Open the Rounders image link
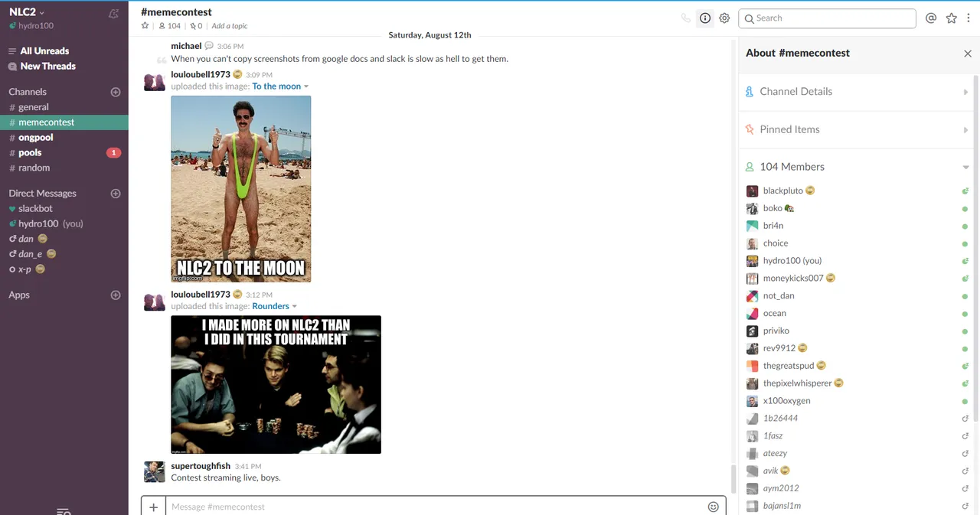980x515 pixels. tap(270, 306)
